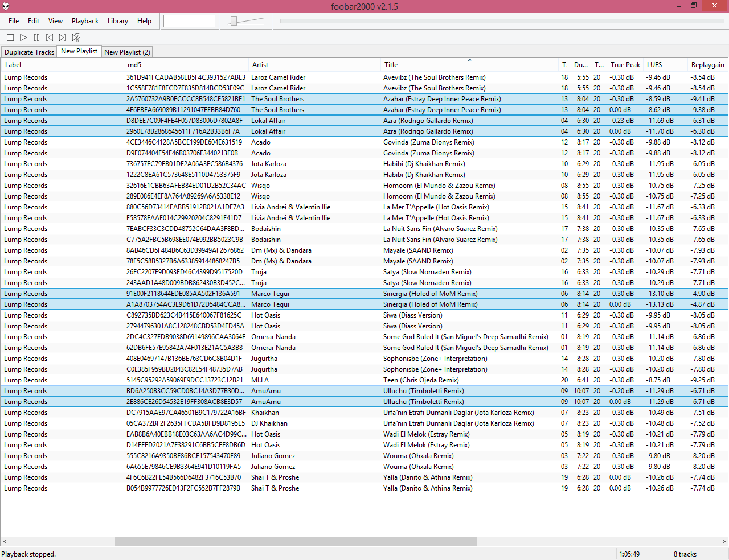This screenshot has height=560, width=729.
Task: Click the artist 'Khaikhan' cell
Action: tap(265, 413)
